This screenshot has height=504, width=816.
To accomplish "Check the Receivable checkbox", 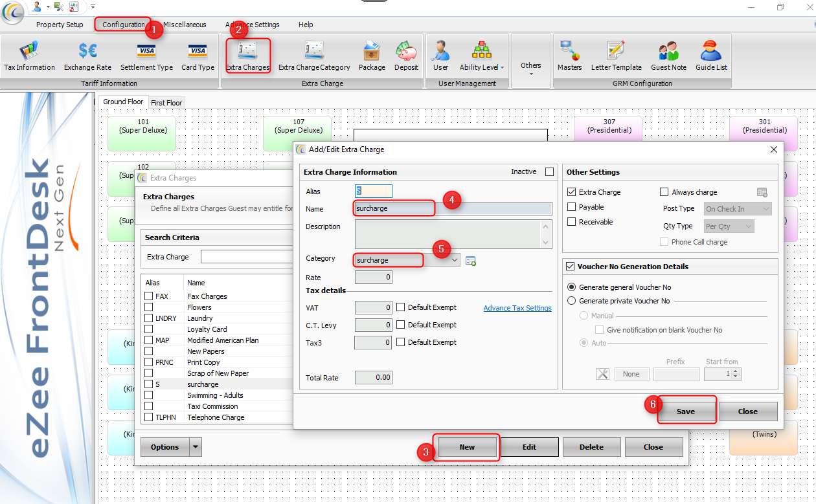I will point(571,222).
